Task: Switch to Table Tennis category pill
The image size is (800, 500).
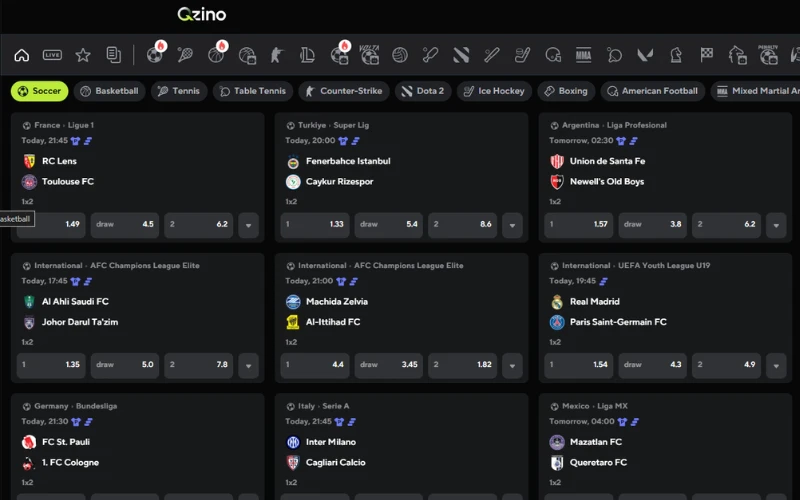Action: coord(253,91)
